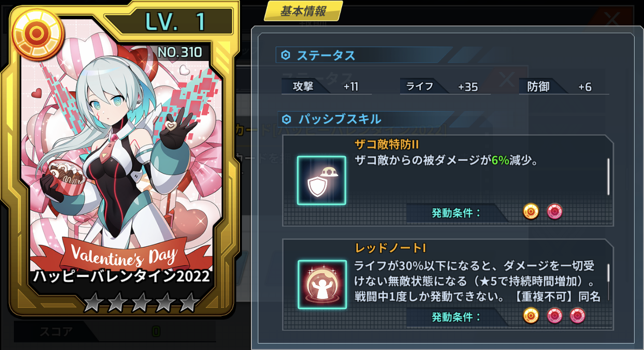Select the 攻撃 +11 stat
The width and height of the screenshot is (644, 350).
tap(326, 87)
